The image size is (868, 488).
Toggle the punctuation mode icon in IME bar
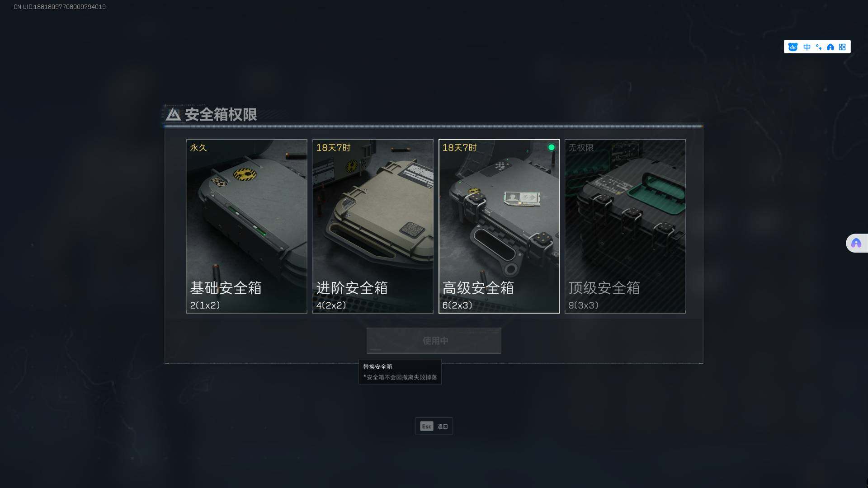pyautogui.click(x=819, y=47)
